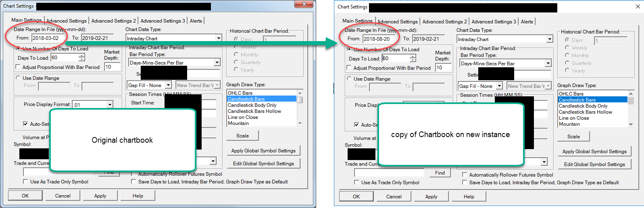Click Graph Draw Type list scroll-down arrow, left dialog
This screenshot has height=208, width=644.
click(300, 123)
